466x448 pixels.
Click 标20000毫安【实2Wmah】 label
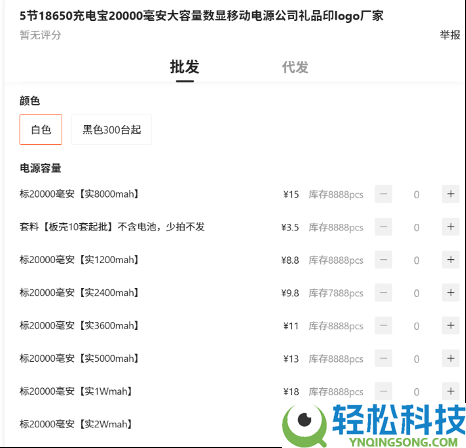[76, 424]
